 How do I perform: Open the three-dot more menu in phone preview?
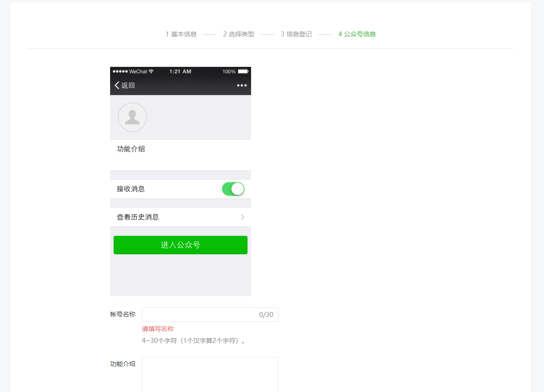click(x=242, y=85)
